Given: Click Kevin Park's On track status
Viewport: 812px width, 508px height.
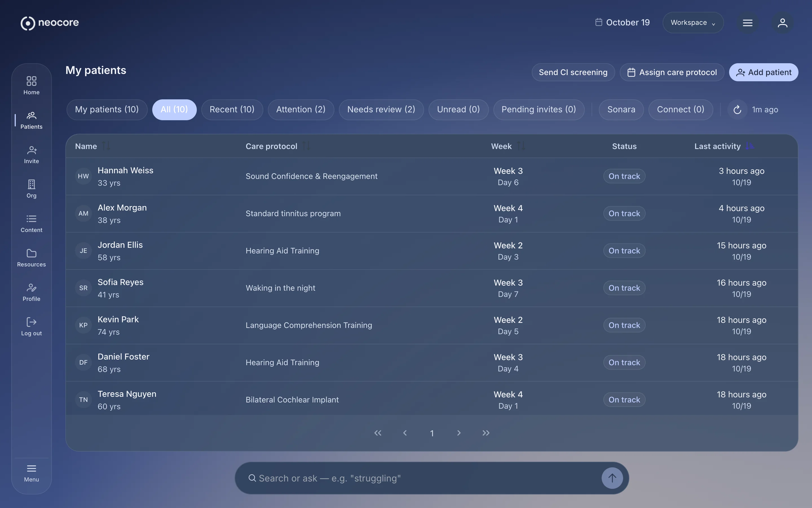Looking at the screenshot, I should 624,325.
